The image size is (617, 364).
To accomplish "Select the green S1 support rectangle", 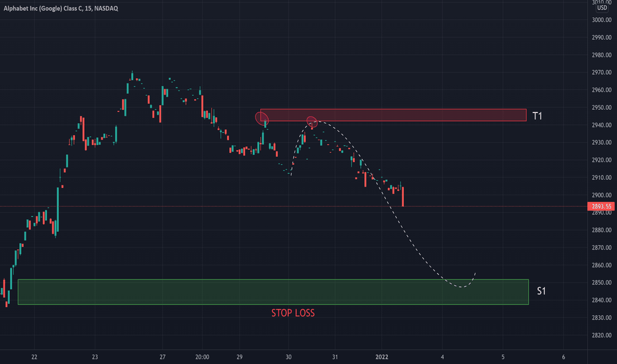I will (x=273, y=292).
